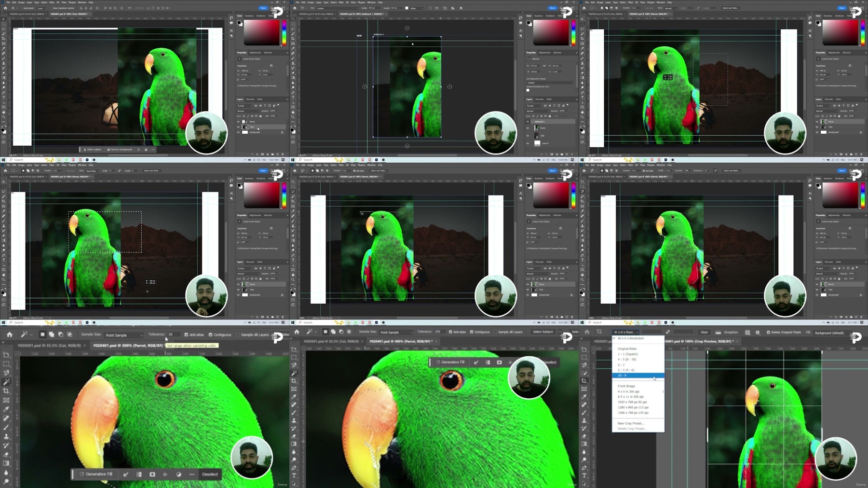The image size is (868, 488).
Task: Pick a color in the Artboard 1 window color field
Action: 551,33
